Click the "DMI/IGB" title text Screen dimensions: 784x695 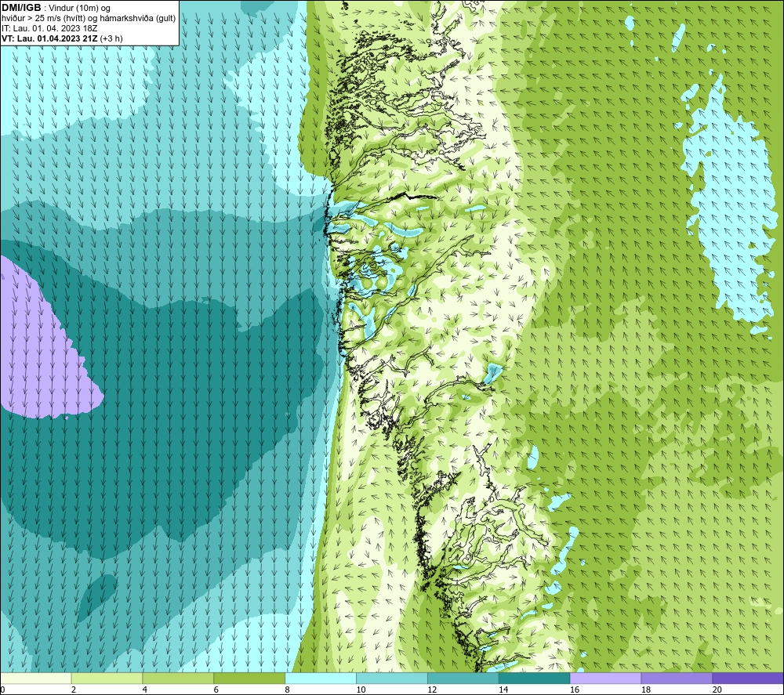21,8
